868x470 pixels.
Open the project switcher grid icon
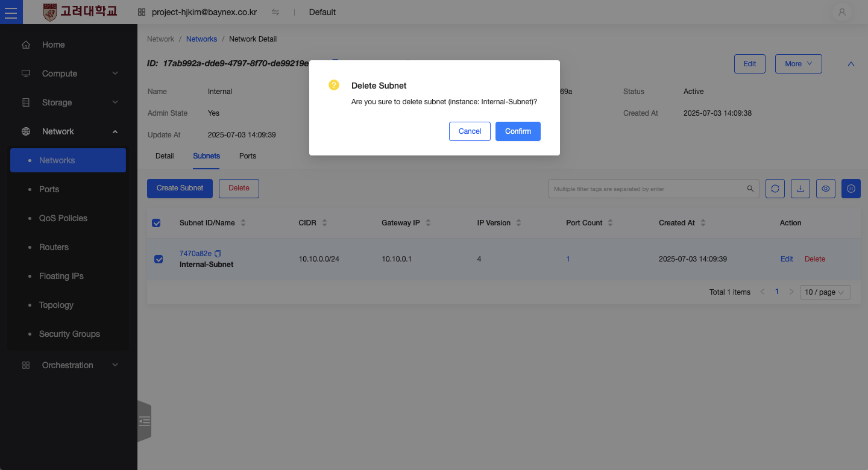click(142, 12)
